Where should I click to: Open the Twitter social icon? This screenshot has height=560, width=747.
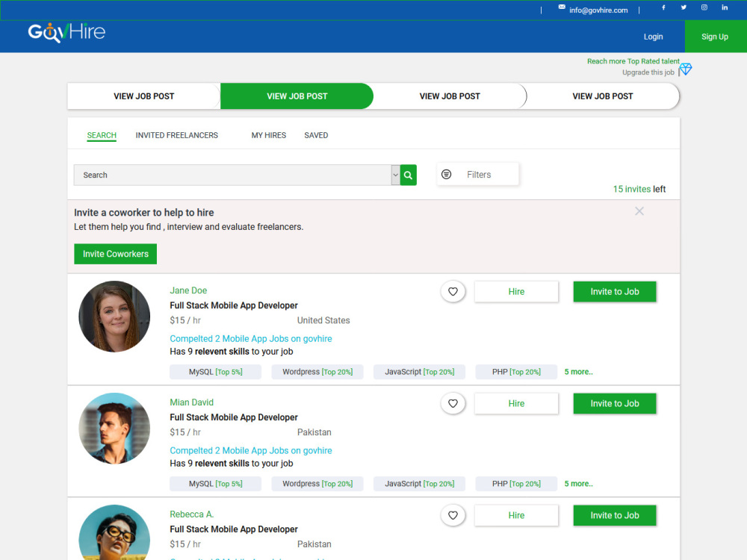point(684,7)
